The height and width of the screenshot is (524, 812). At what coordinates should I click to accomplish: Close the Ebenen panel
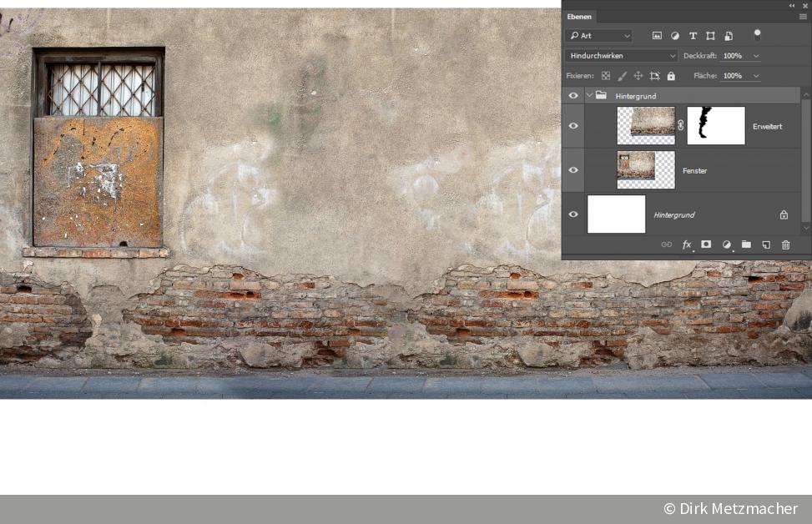pyautogui.click(x=804, y=5)
